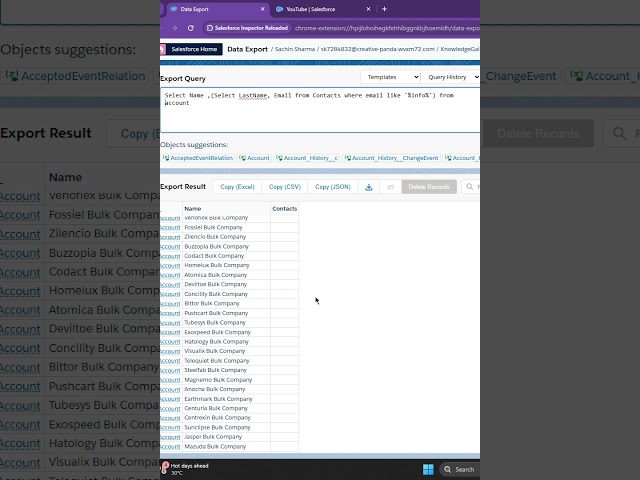Click the hidden-eye icon beside Delete Records
Image resolution: width=640 pixels, height=480 pixels.
pos(391,187)
